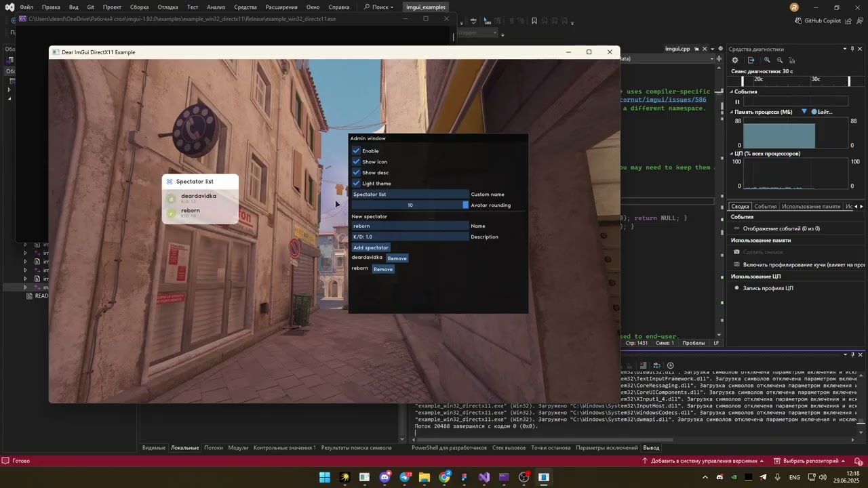Click the tray microphone icon
This screenshot has height=488, width=868.
[x=777, y=477]
